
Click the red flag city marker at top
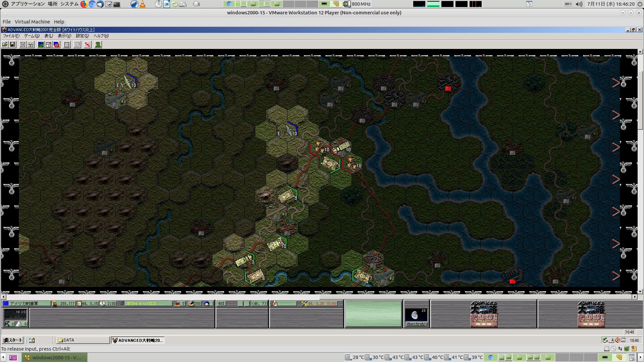(x=448, y=88)
